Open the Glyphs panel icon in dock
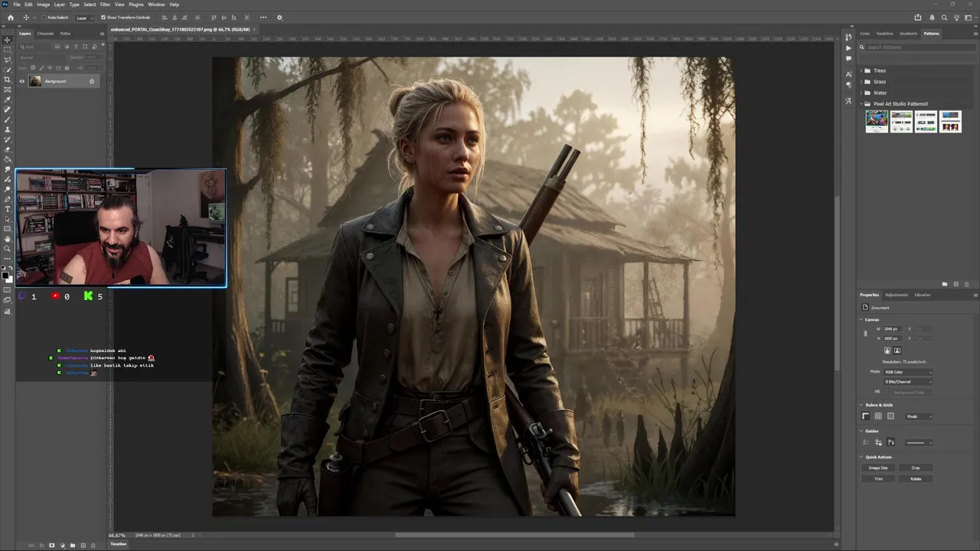Viewport: 980px width, 551px height. click(848, 100)
